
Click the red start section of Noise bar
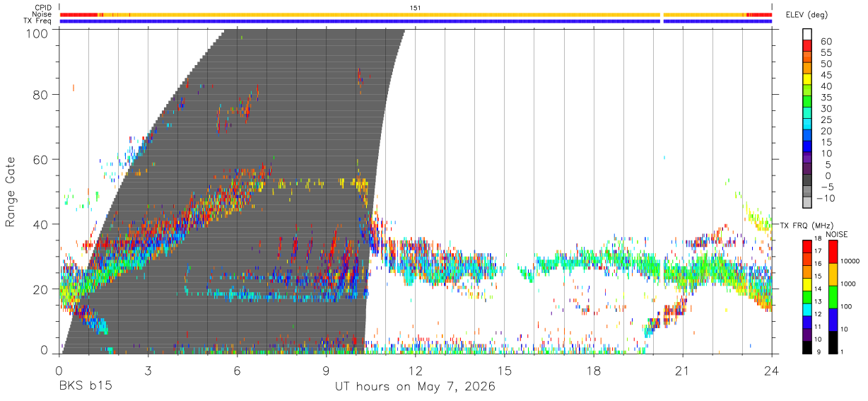79,14
